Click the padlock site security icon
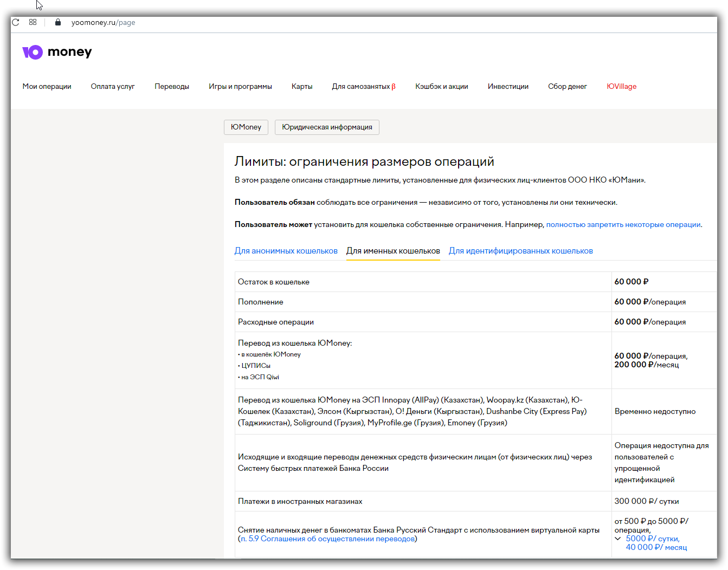The height and width of the screenshot is (570, 728). 58,22
